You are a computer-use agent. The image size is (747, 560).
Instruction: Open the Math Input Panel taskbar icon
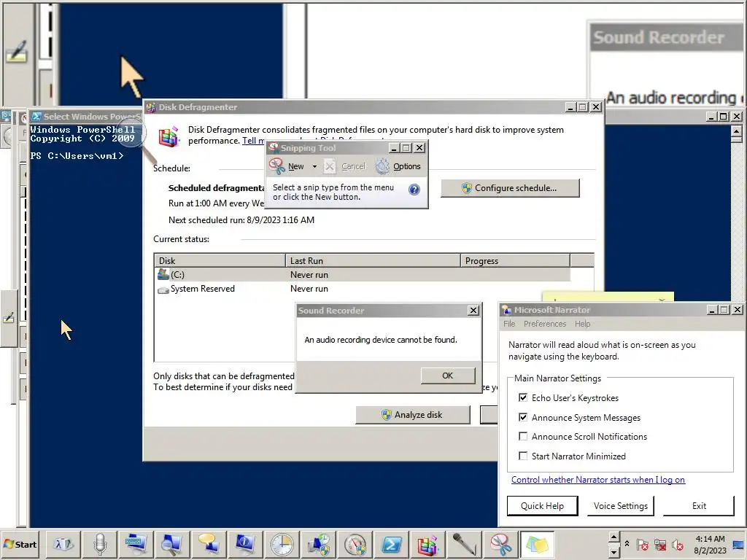pos(63,544)
